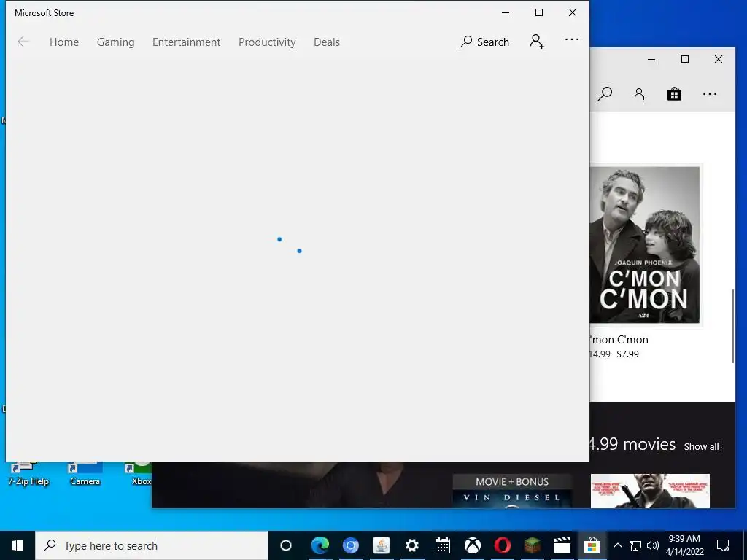This screenshot has height=560, width=747.
Task: Open the network icon in system tray
Action: click(x=635, y=545)
